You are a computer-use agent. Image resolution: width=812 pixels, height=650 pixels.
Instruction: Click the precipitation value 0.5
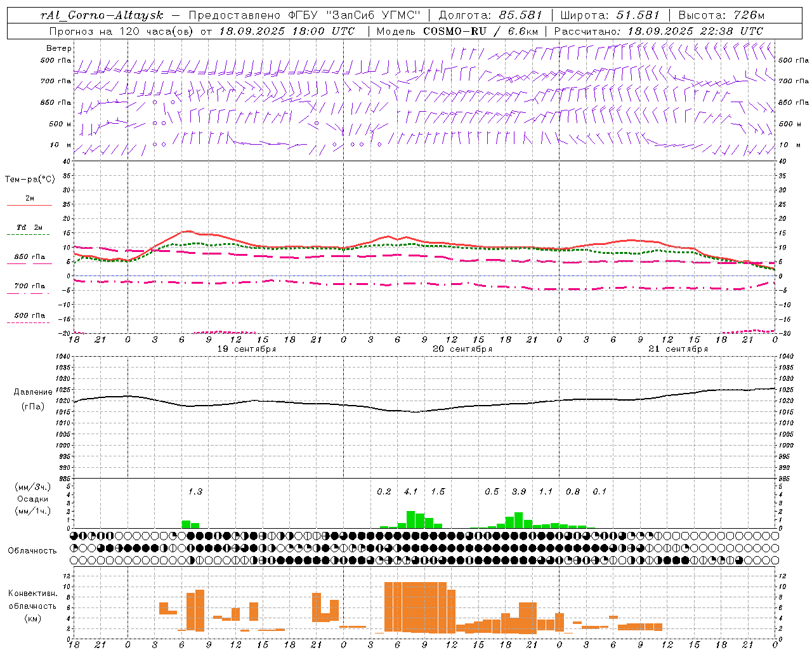point(492,491)
